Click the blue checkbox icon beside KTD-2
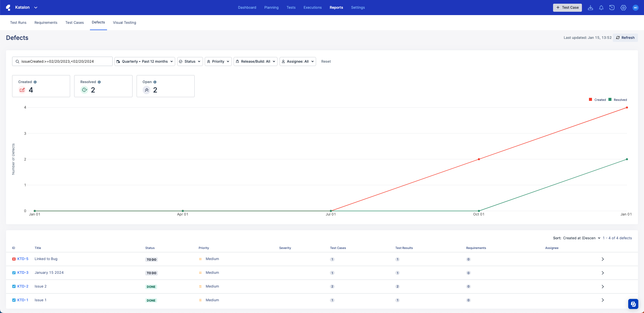644x313 pixels. [x=13, y=286]
